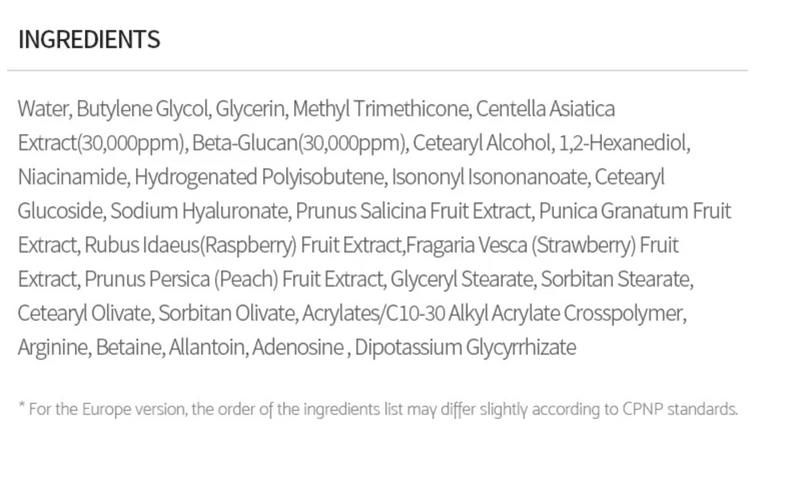Screen dimensions: 800x495
Task: Click Centella Asiatica at end of first line
Action: click(545, 109)
